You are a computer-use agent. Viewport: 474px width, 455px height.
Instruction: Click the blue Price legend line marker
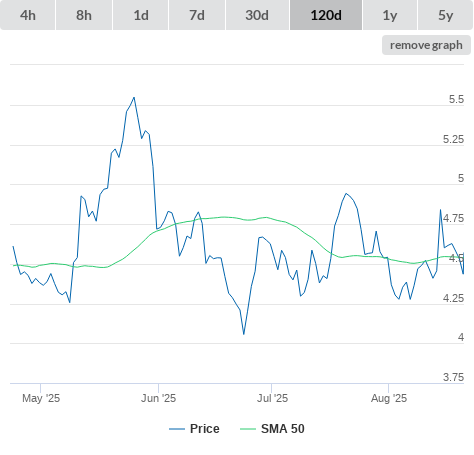tap(177, 429)
